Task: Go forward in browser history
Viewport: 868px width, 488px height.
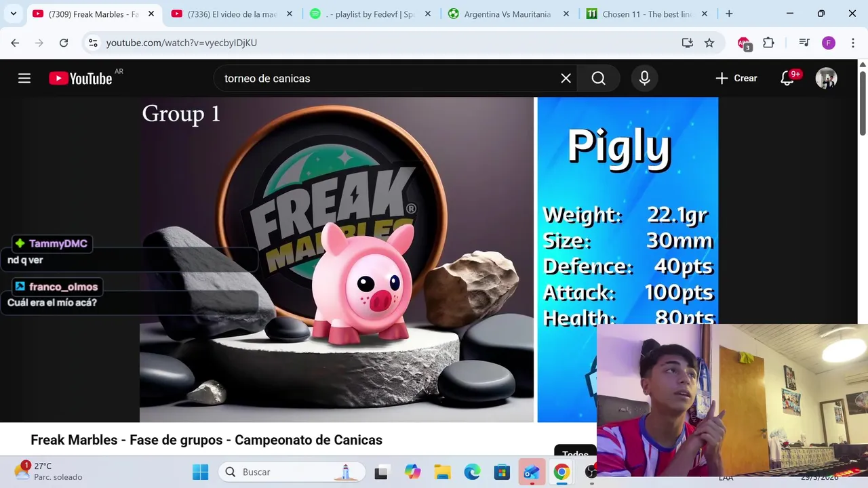Action: [39, 43]
